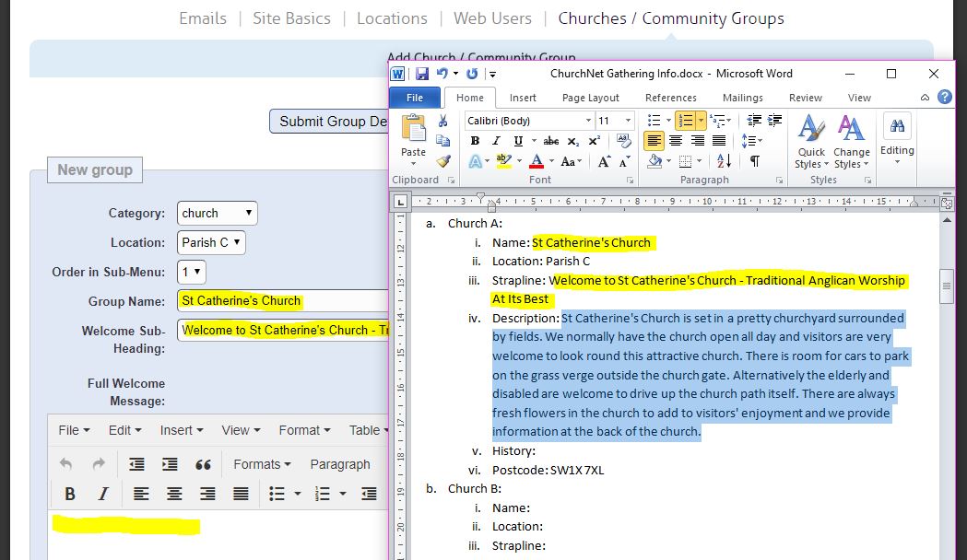Screen dimensions: 967x560
Task: Apply italic formatting in the web editor
Action: (103, 494)
